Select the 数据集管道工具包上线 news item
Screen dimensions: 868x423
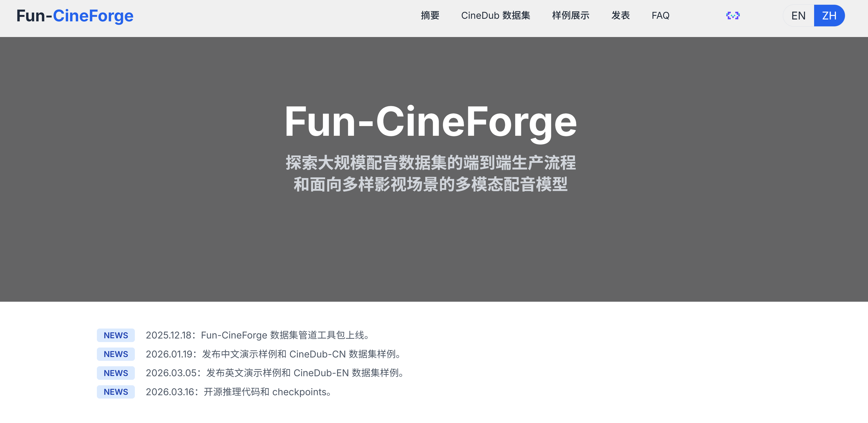pos(258,335)
